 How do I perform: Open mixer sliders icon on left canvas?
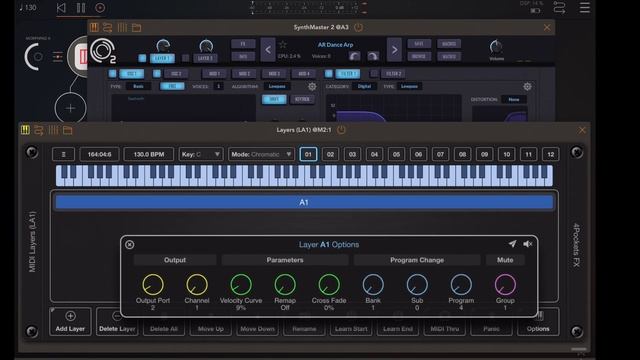click(x=58, y=57)
